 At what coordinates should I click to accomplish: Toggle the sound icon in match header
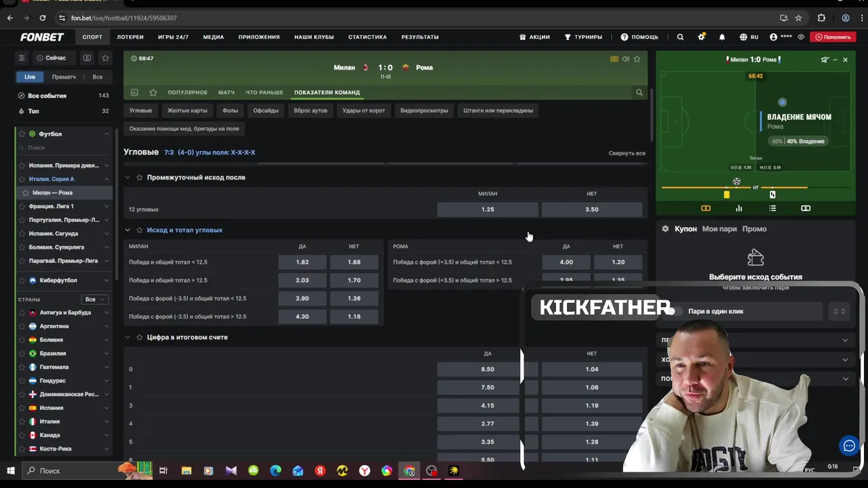click(626, 59)
